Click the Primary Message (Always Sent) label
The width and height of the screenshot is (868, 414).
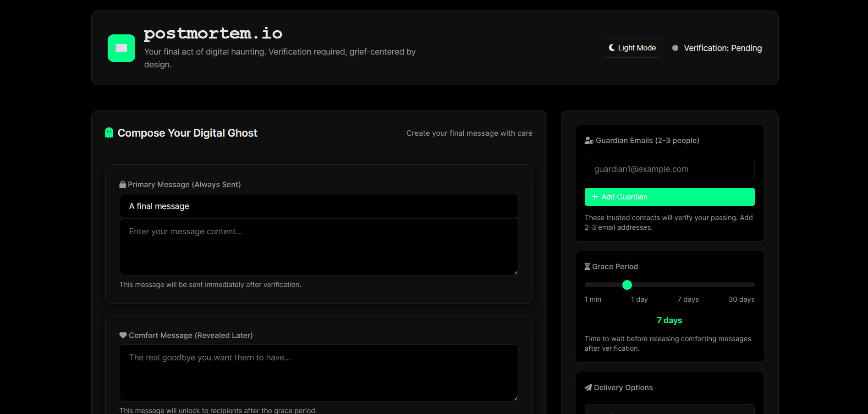point(184,184)
